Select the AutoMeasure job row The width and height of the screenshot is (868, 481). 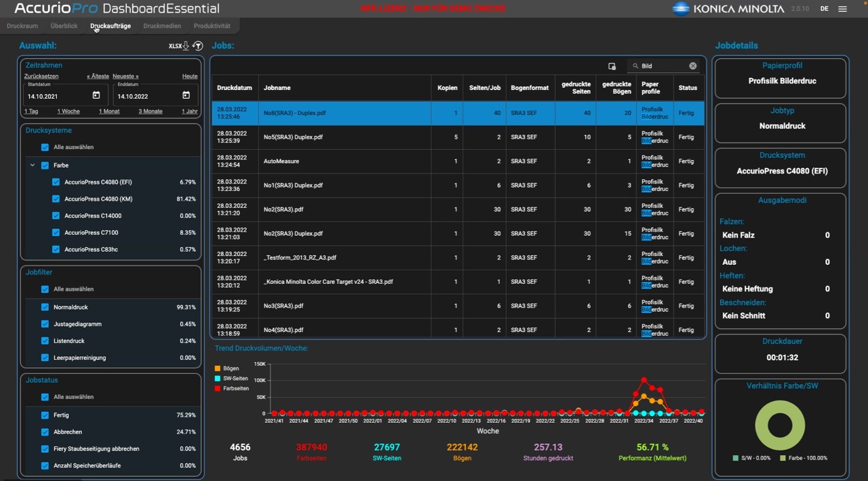tap(458, 161)
